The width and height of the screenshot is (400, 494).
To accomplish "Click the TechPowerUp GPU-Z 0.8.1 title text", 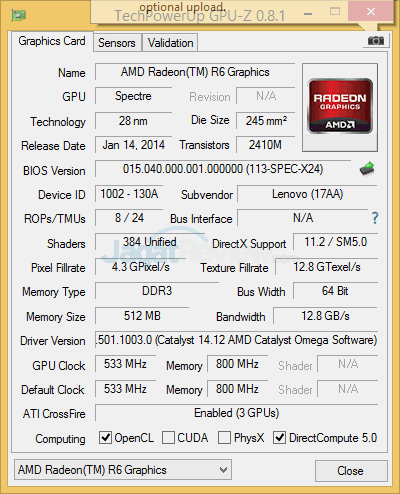I will point(200,16).
